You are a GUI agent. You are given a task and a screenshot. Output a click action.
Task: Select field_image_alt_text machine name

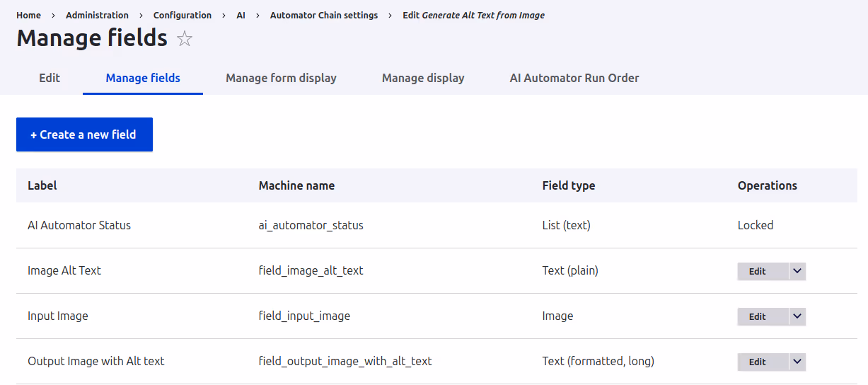[311, 270]
